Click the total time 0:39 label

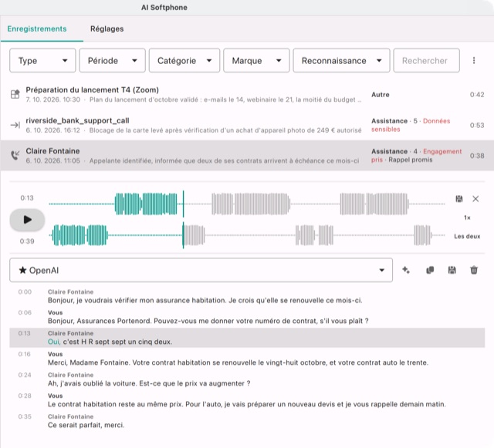click(x=27, y=241)
